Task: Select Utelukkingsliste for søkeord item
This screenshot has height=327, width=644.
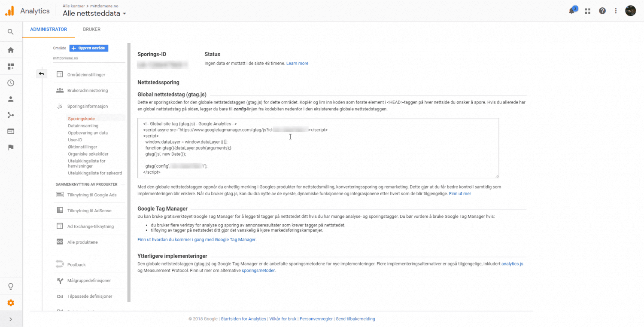Action: click(x=95, y=173)
